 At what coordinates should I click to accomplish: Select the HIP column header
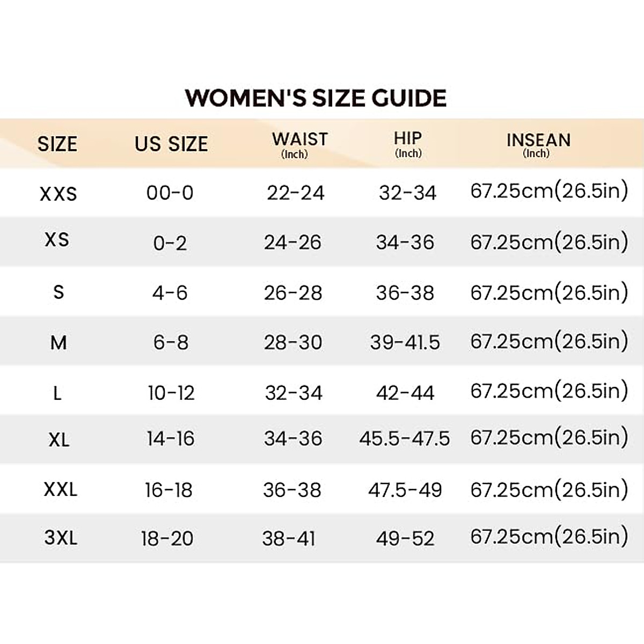click(408, 138)
